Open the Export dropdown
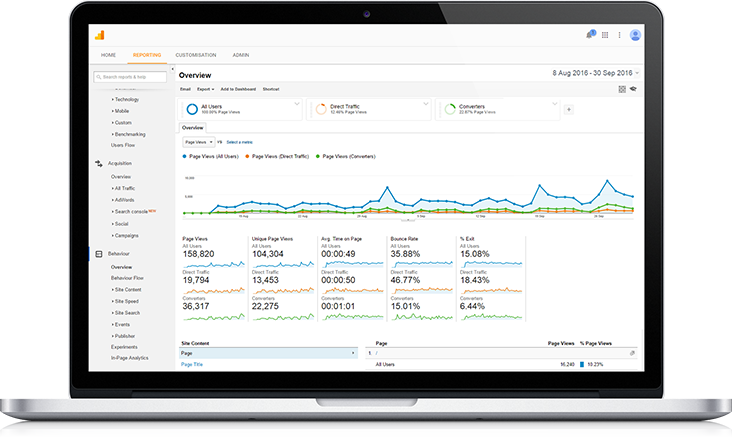 pyautogui.click(x=205, y=89)
